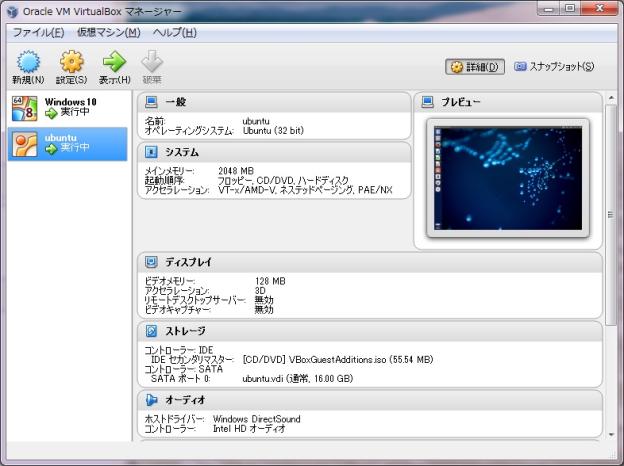The height and width of the screenshot is (466, 624).
Task: Open the File (ファイル) menu
Action: 39,32
